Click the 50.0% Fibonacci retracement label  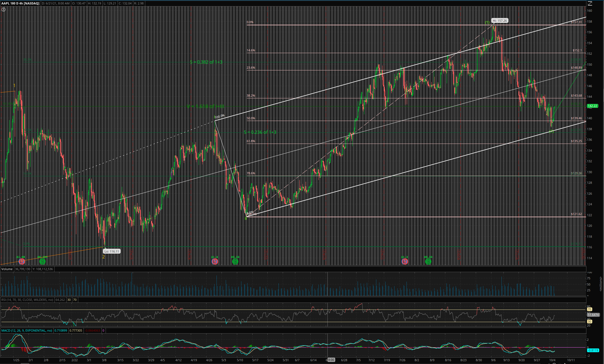pos(251,118)
